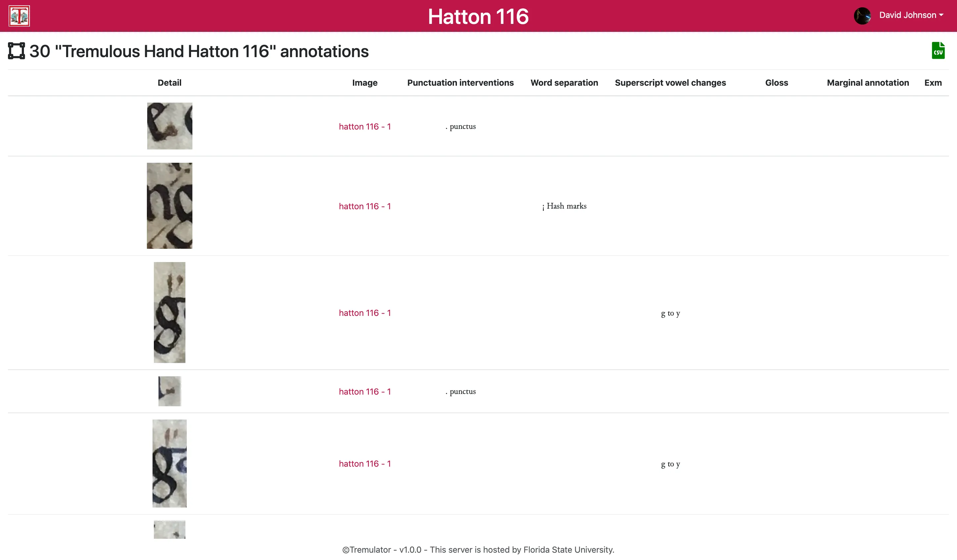Open the Hash marks row image link

click(x=365, y=206)
